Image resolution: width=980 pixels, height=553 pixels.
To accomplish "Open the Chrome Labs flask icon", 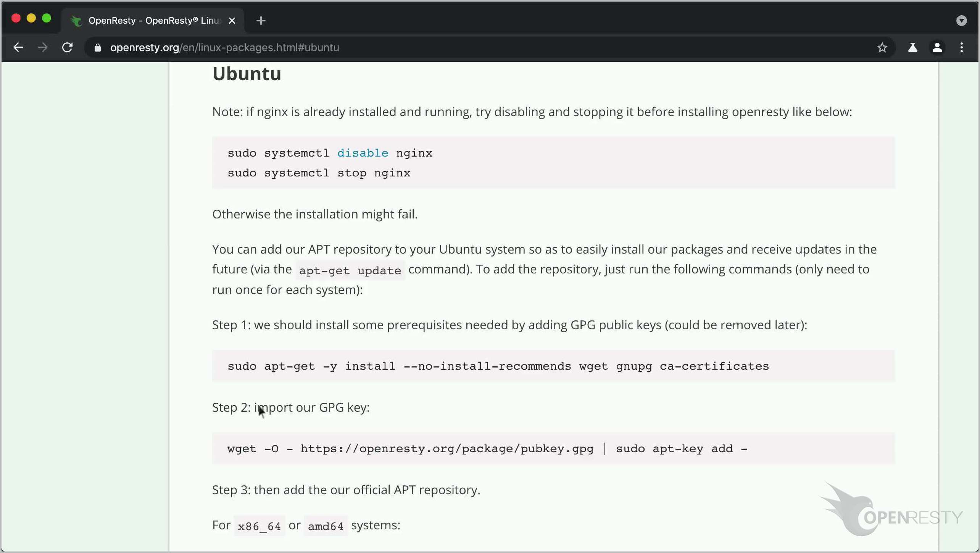I will click(912, 47).
